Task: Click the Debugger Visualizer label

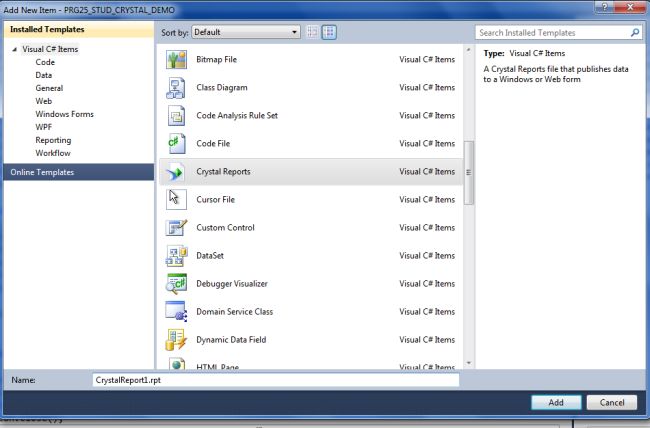Action: 232,284
